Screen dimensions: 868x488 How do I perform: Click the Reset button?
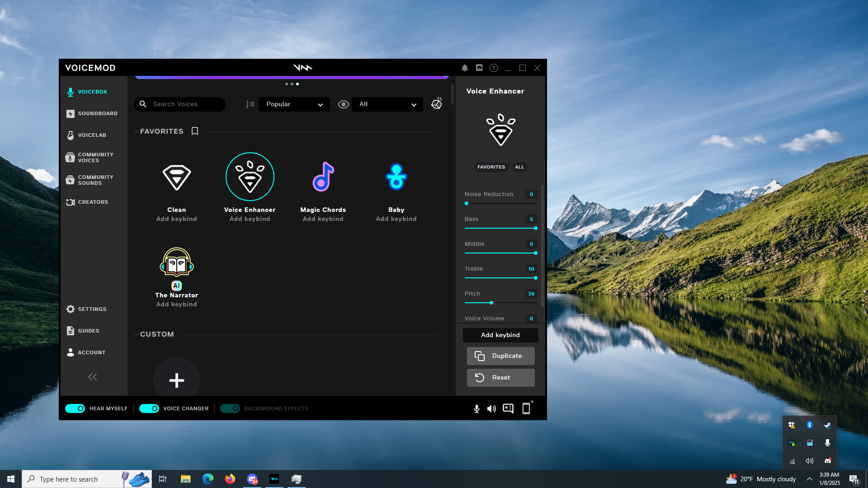click(500, 378)
